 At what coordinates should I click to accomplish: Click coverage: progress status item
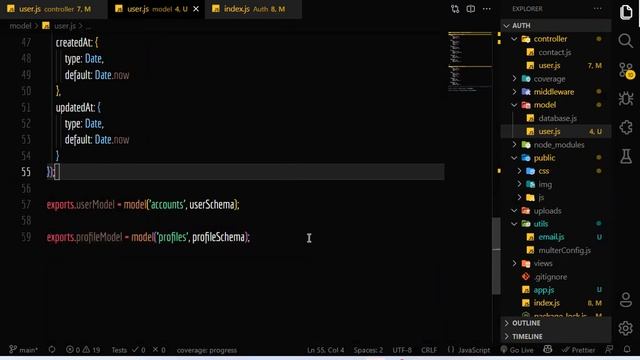[207, 350]
